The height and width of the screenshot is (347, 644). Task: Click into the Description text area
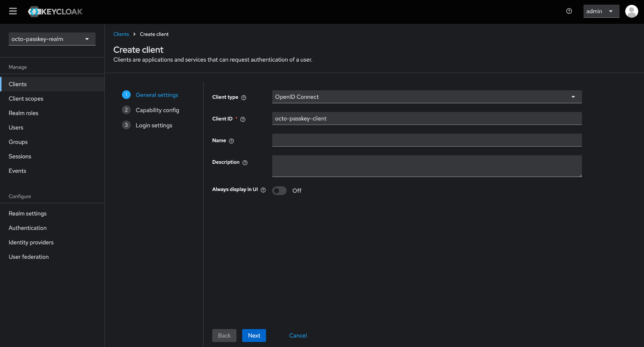427,166
